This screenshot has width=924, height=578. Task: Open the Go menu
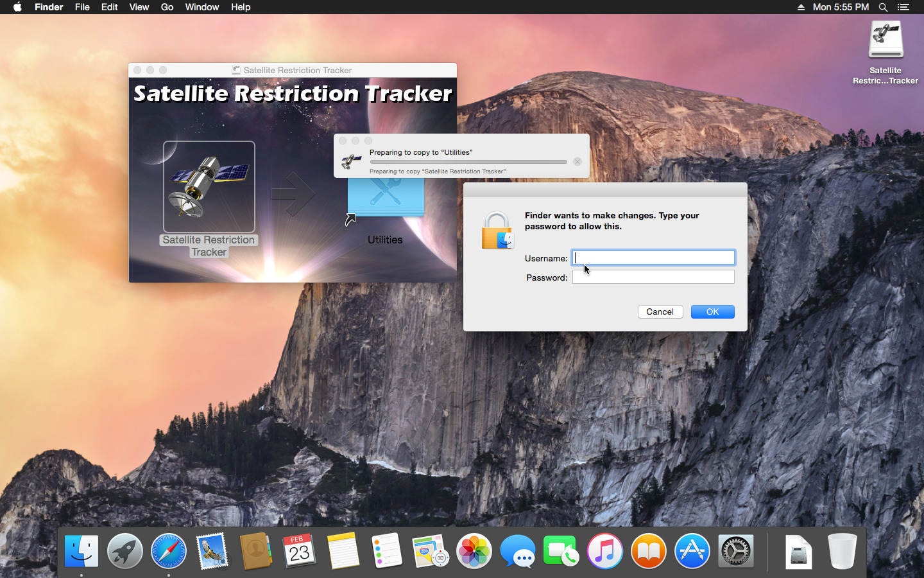167,7
